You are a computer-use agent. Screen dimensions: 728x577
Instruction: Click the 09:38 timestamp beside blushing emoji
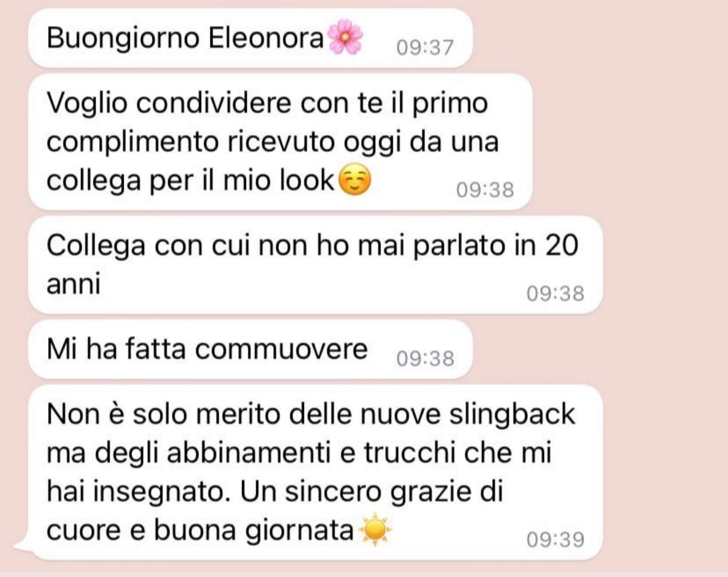click(x=485, y=190)
